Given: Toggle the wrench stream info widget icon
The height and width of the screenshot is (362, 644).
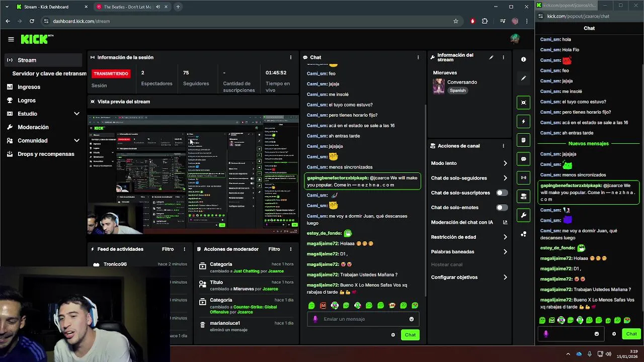Looking at the screenshot, I should click(x=523, y=215).
